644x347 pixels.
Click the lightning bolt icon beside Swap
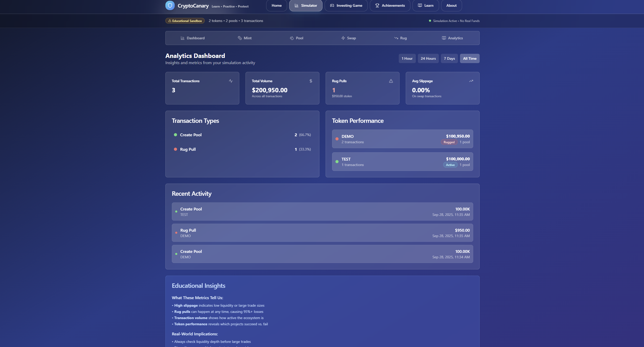343,38
